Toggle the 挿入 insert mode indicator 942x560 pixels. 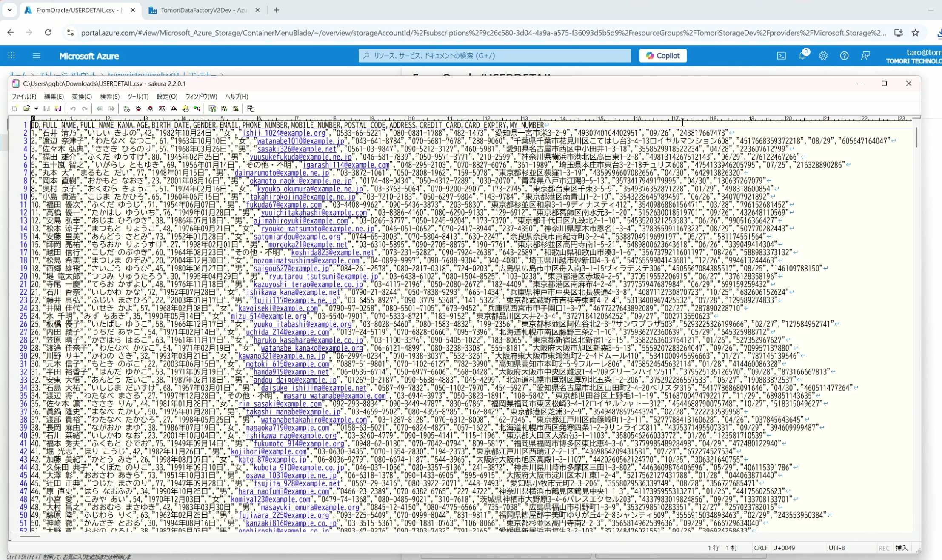click(x=901, y=548)
